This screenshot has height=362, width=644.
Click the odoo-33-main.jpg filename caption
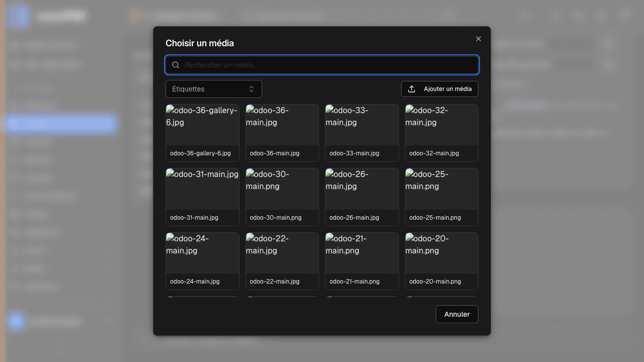pyautogui.click(x=354, y=153)
